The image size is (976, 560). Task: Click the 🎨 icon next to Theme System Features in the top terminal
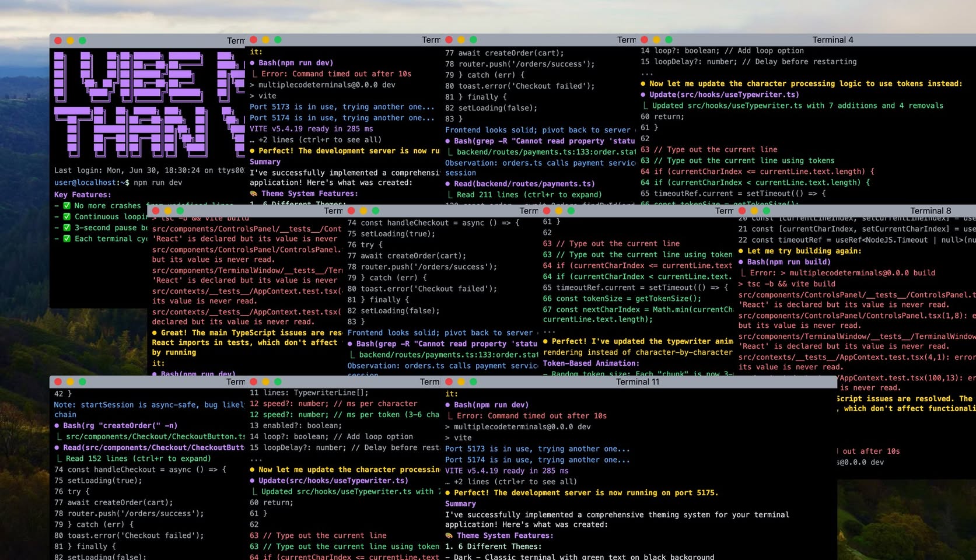(253, 193)
